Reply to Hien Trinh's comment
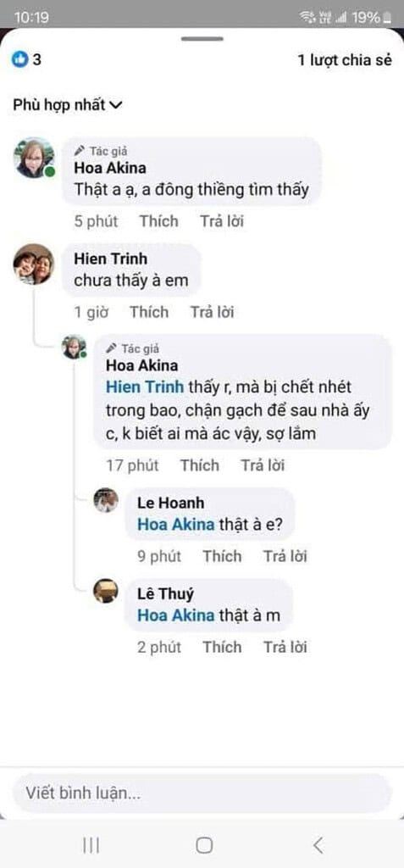Screen dimensions: 404x868 (213, 312)
